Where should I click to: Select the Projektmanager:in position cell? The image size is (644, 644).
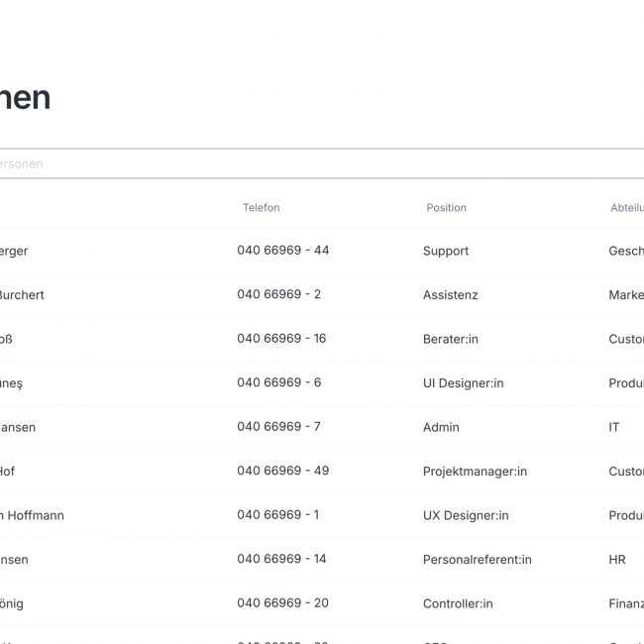475,472
